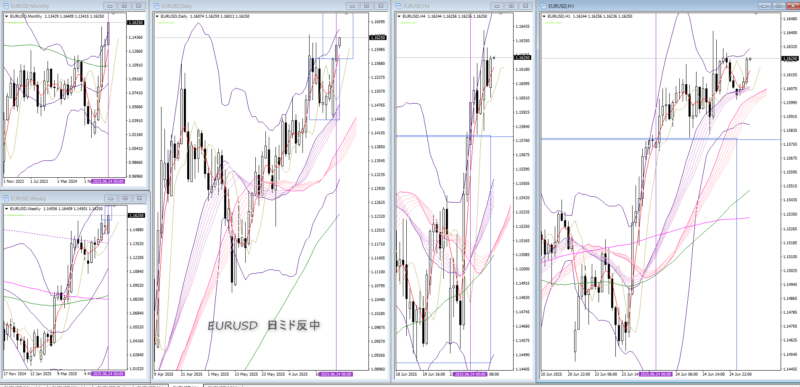Open the arrow menu beside EURUSD,Weekly label
Screen dimensions: 800x387
(6, 209)
